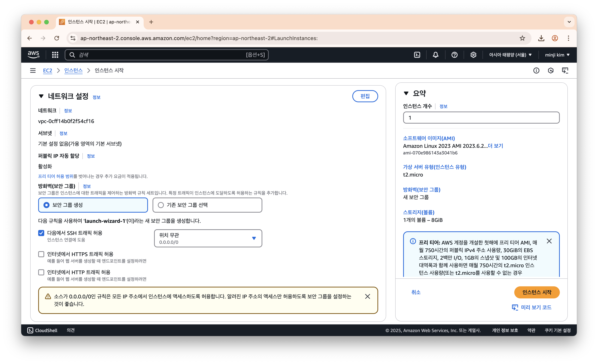Open CloudShell from the top navigation bar
This screenshot has width=598, height=364.
[x=417, y=55]
